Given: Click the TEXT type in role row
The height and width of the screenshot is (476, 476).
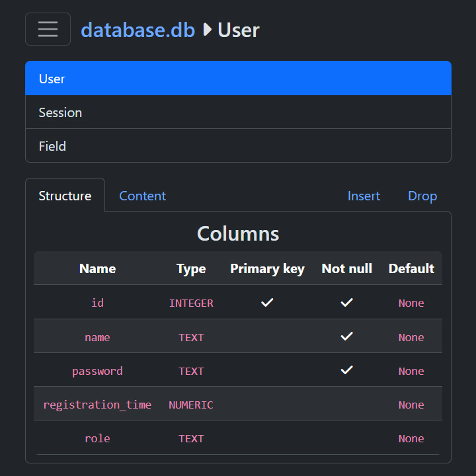Looking at the screenshot, I should [191, 438].
